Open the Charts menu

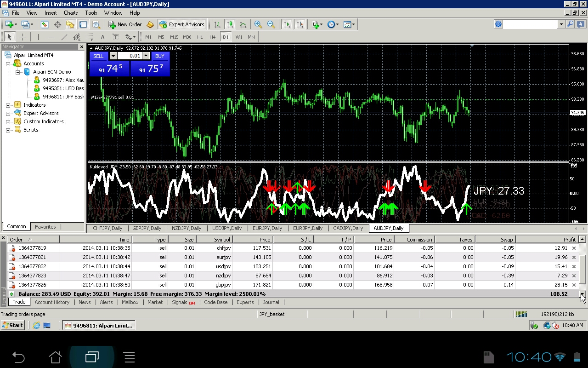[x=71, y=13]
